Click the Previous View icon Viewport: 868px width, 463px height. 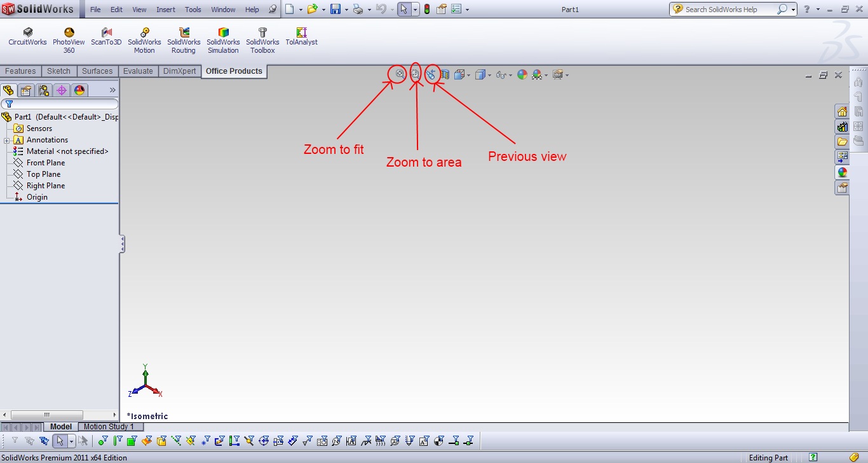point(431,74)
